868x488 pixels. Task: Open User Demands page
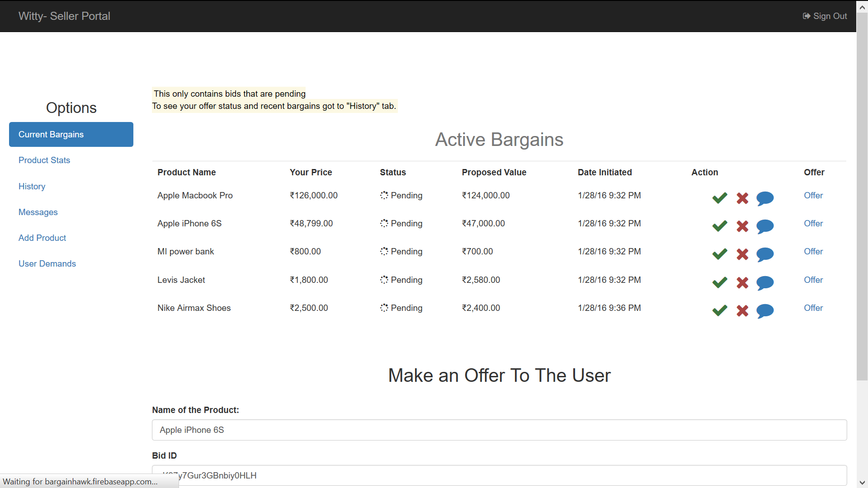point(47,263)
